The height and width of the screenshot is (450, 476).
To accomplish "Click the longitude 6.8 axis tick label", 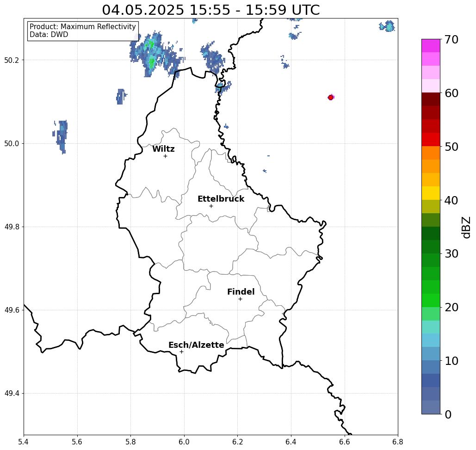I will [398, 442].
